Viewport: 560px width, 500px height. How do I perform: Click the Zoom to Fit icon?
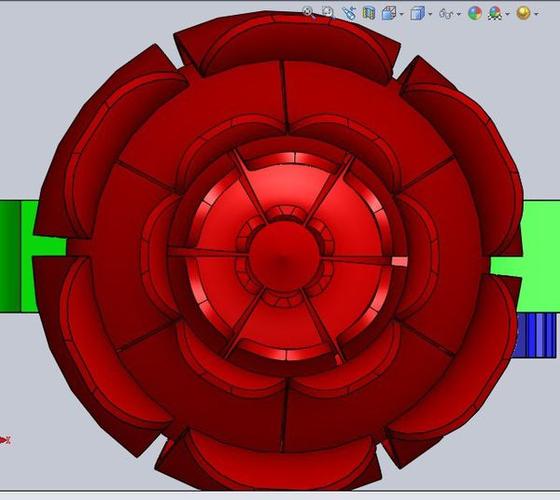tap(309, 12)
